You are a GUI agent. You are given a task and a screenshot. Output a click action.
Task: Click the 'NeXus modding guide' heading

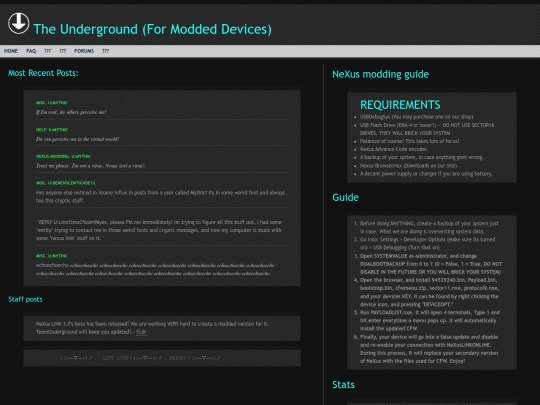click(381, 74)
